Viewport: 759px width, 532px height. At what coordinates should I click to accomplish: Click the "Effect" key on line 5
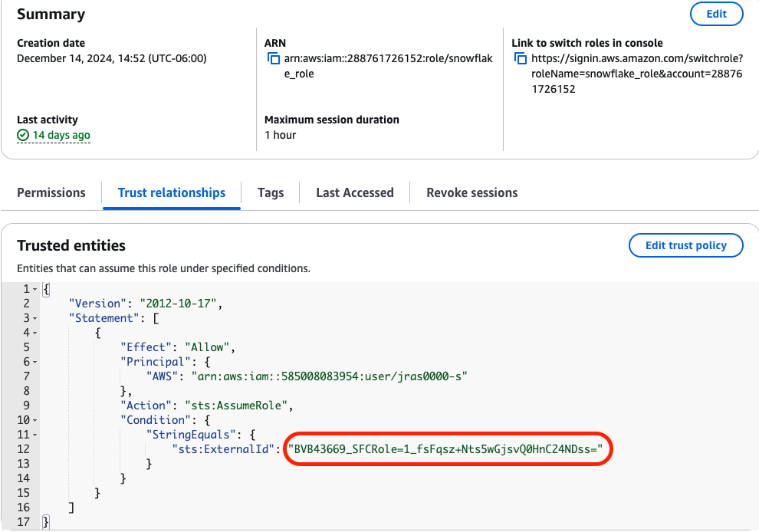point(146,347)
